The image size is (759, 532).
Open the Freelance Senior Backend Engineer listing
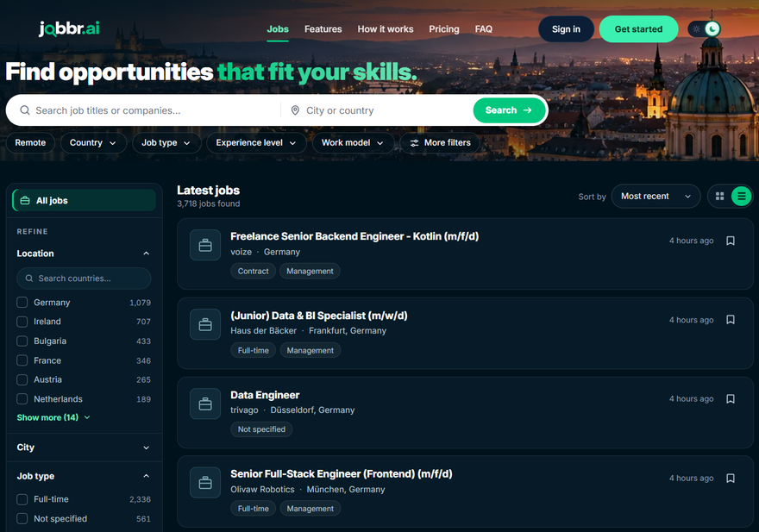coord(354,236)
